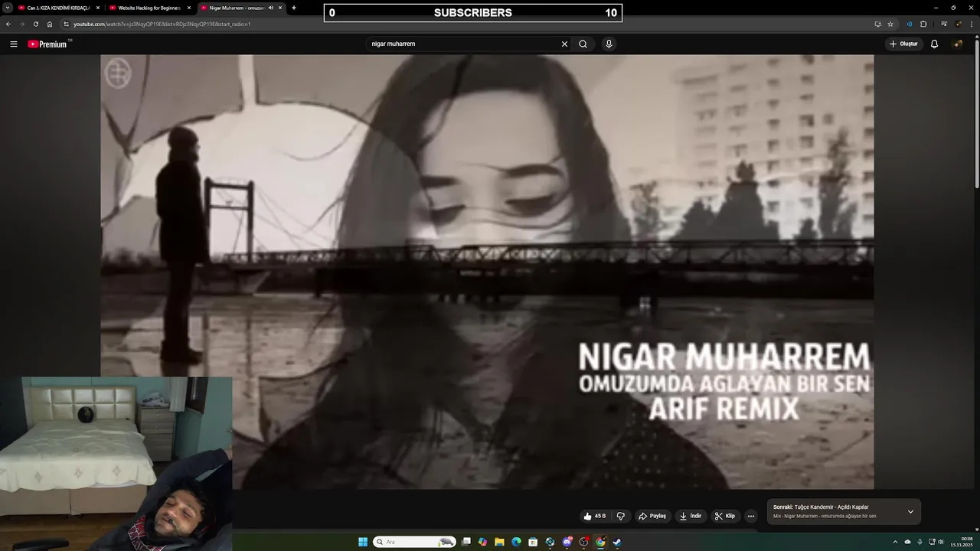This screenshot has height=551, width=980.
Task: Open the Extensions puzzle menu
Action: point(923,24)
